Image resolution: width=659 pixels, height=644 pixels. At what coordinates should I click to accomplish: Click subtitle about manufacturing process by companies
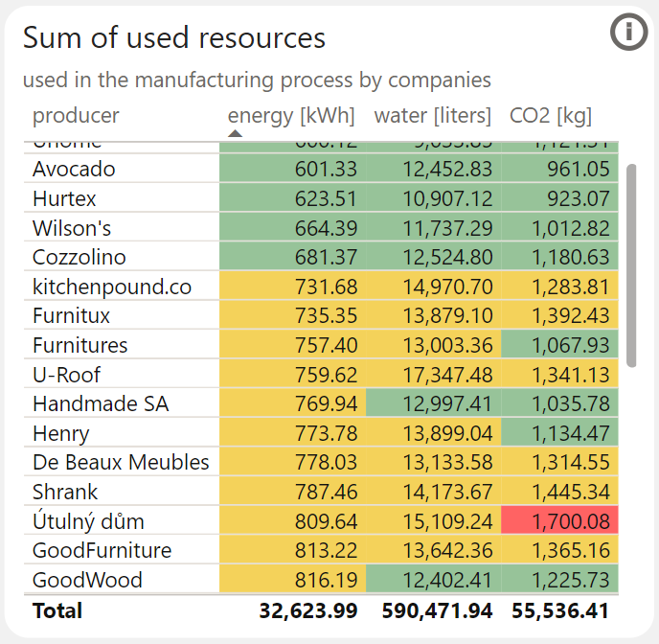coord(257,80)
